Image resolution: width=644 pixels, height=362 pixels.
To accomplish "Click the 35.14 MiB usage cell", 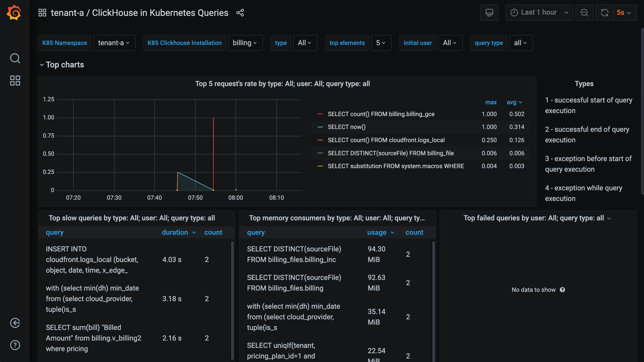I will tap(376, 317).
